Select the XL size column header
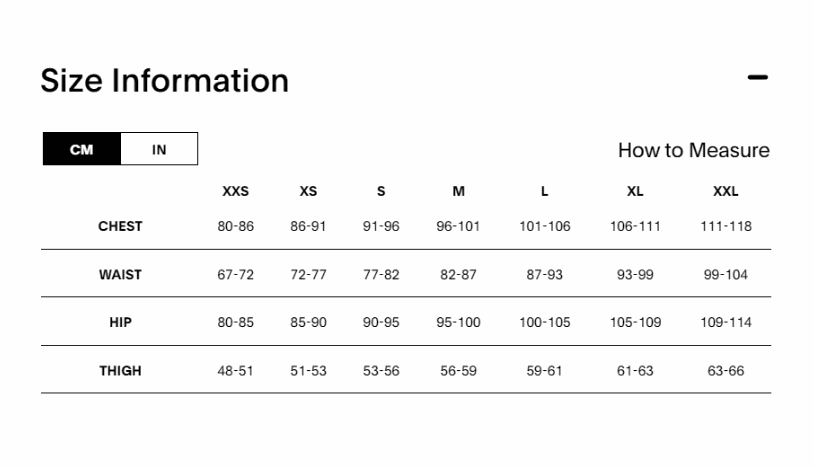The height and width of the screenshot is (467, 814). 635,191
